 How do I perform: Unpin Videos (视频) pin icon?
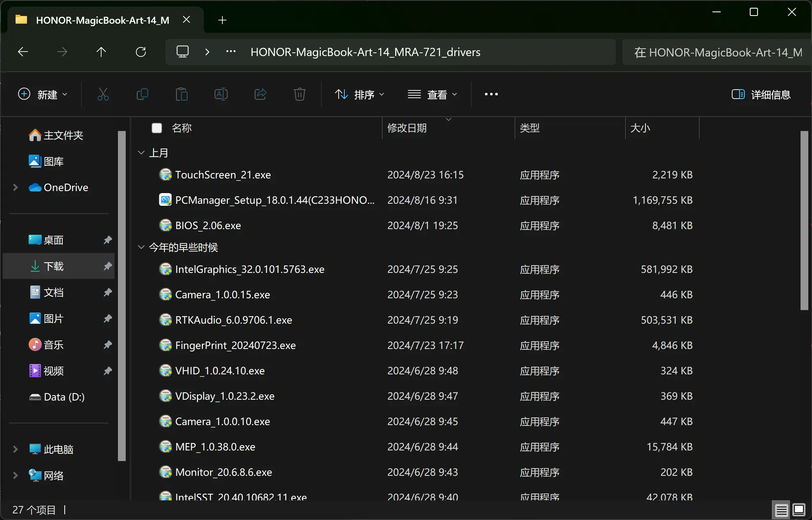(x=108, y=371)
